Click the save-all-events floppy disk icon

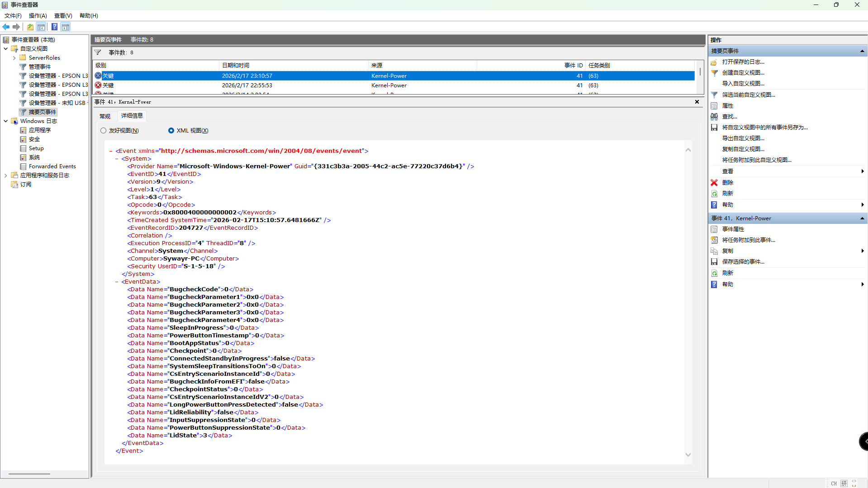pyautogui.click(x=714, y=128)
